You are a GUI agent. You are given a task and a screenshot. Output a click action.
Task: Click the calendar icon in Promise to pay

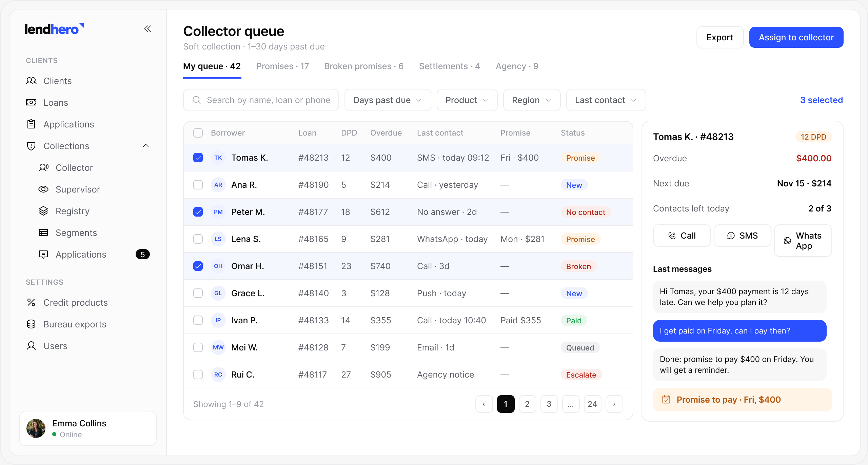(x=666, y=399)
